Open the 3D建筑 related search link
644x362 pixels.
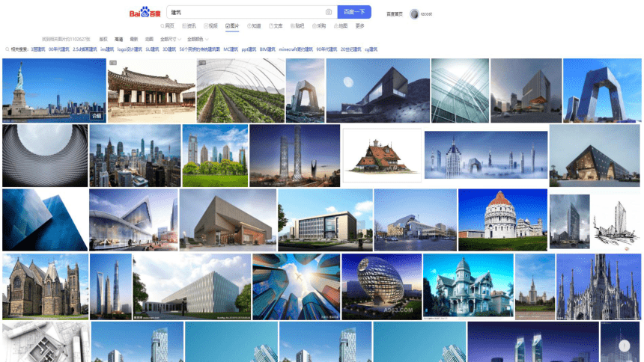[x=169, y=49]
